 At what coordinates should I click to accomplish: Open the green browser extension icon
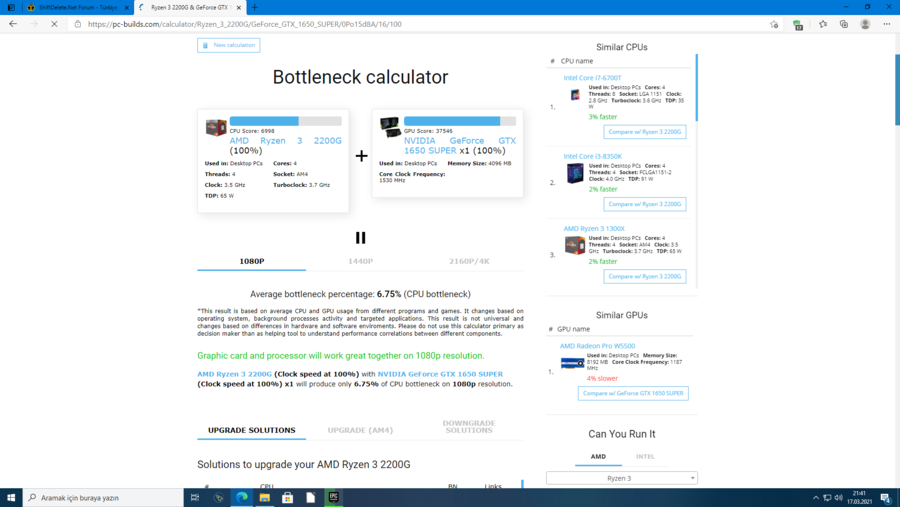[x=798, y=25]
